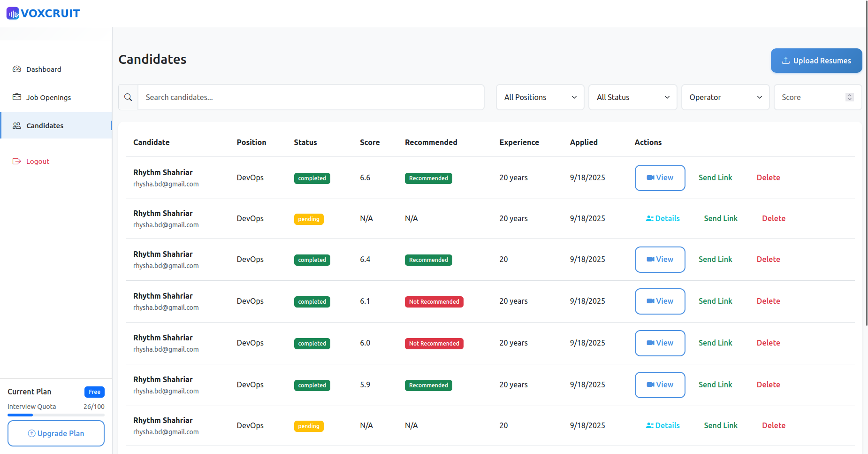
Task: Click the Upgrade Plan arrow icon
Action: click(x=32, y=433)
